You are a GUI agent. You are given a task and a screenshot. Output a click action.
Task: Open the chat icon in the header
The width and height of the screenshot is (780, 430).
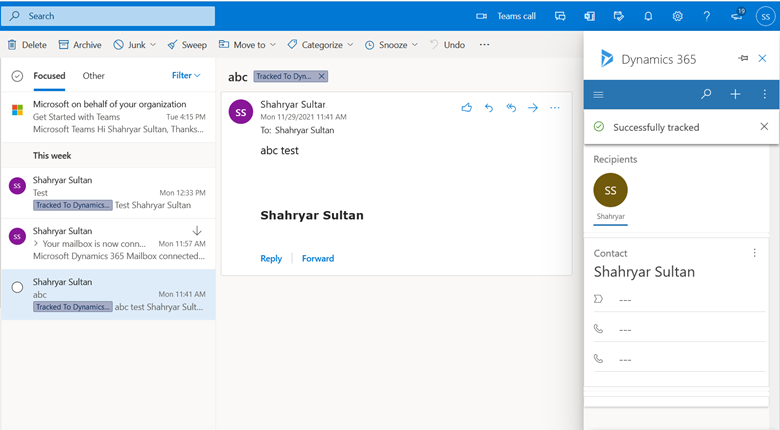560,16
